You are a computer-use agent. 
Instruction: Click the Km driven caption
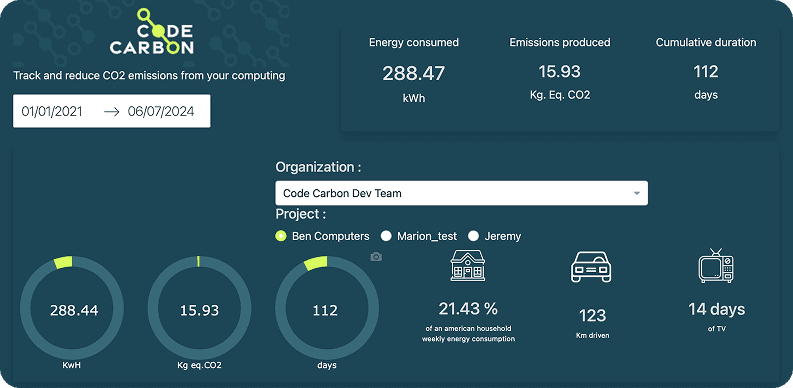coord(592,335)
